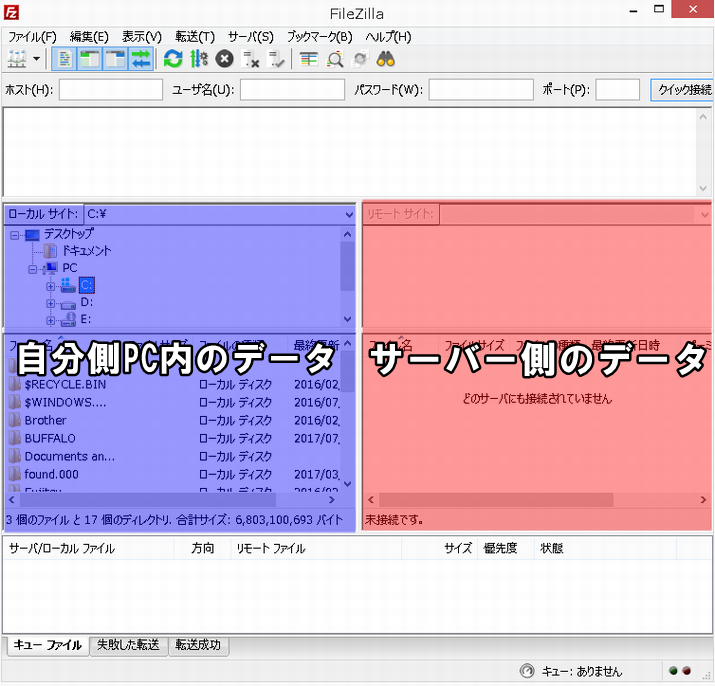Sort queue by サイズ column
The height and width of the screenshot is (686, 715).
(x=440, y=548)
